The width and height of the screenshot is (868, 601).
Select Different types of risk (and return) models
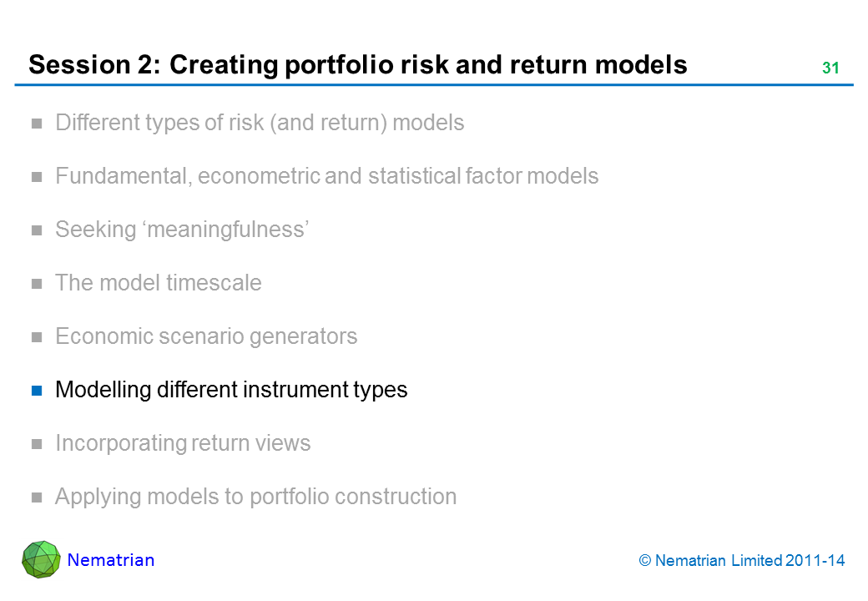tap(260, 124)
